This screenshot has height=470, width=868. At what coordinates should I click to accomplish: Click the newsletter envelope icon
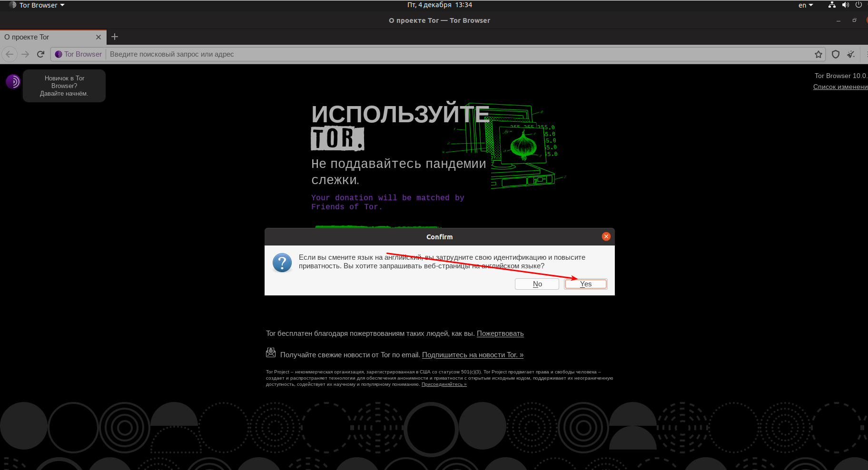pos(271,352)
